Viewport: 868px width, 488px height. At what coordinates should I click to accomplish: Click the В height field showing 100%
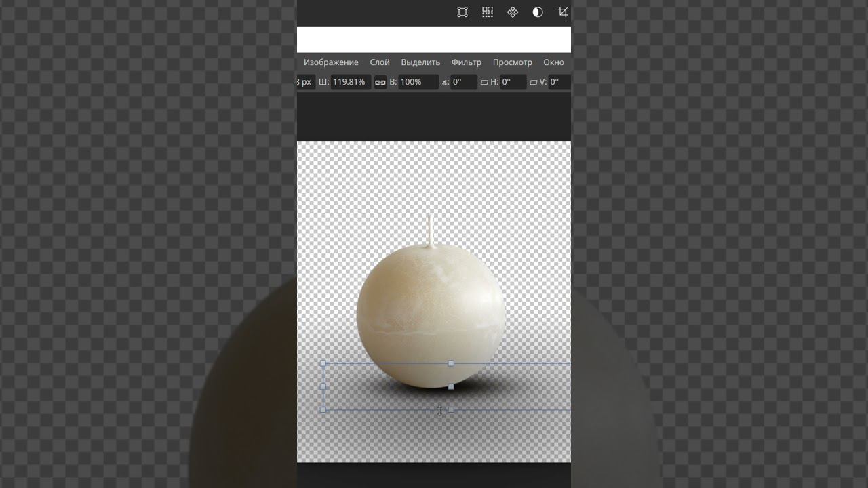pos(418,82)
